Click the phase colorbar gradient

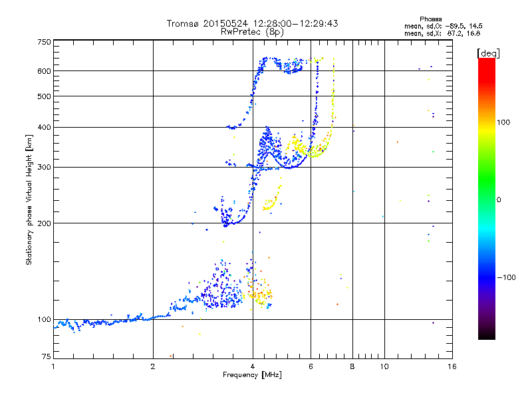487,198
